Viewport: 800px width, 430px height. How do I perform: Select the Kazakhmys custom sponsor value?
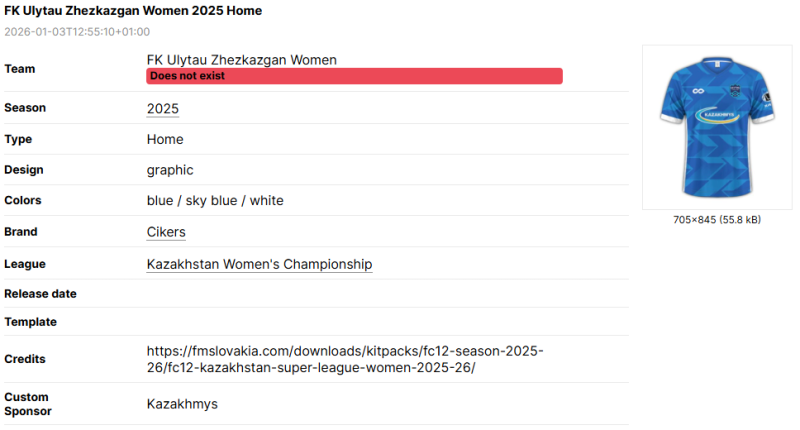point(182,404)
